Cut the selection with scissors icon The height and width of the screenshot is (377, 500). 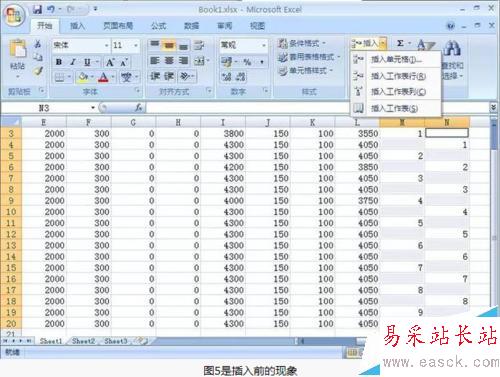coord(38,44)
